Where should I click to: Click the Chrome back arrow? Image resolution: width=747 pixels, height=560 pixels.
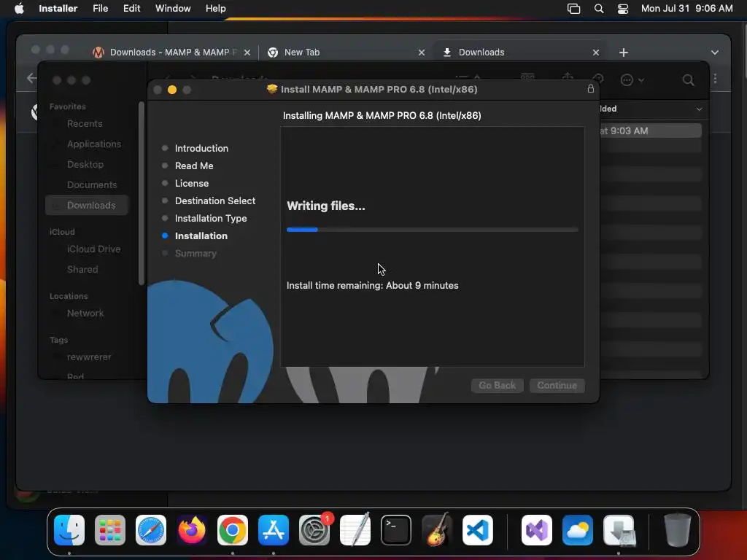point(32,78)
